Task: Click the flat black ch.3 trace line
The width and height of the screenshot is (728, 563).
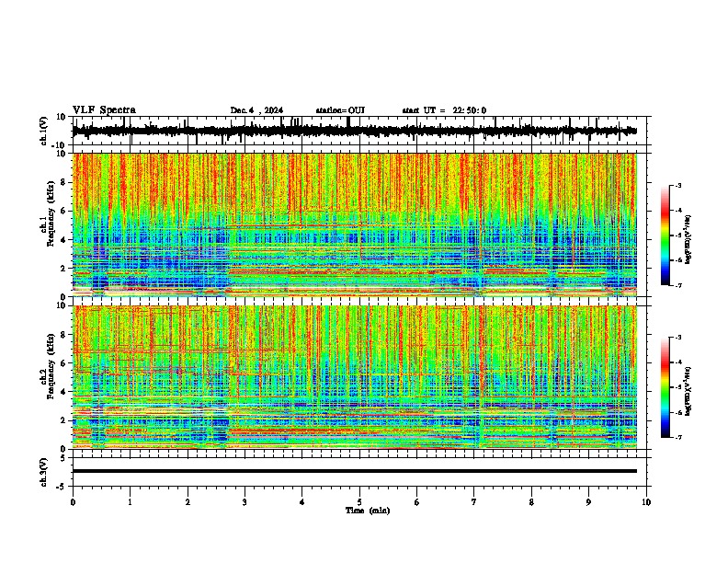Action: [x=354, y=471]
